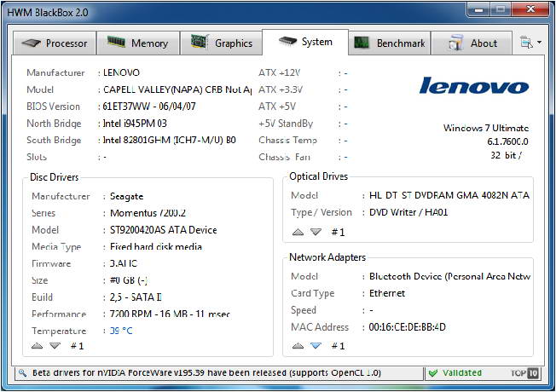Click the Lenovo logo
556x392 pixels.
[474, 86]
